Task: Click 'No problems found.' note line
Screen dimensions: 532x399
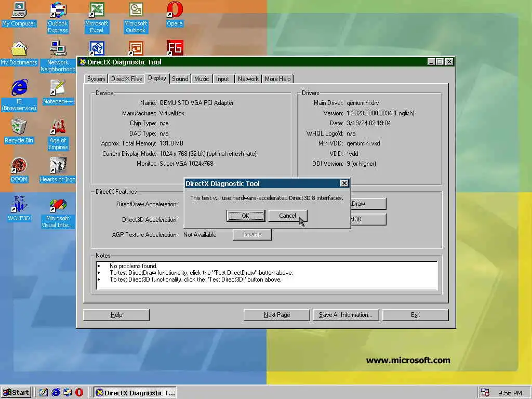Action: click(x=133, y=266)
